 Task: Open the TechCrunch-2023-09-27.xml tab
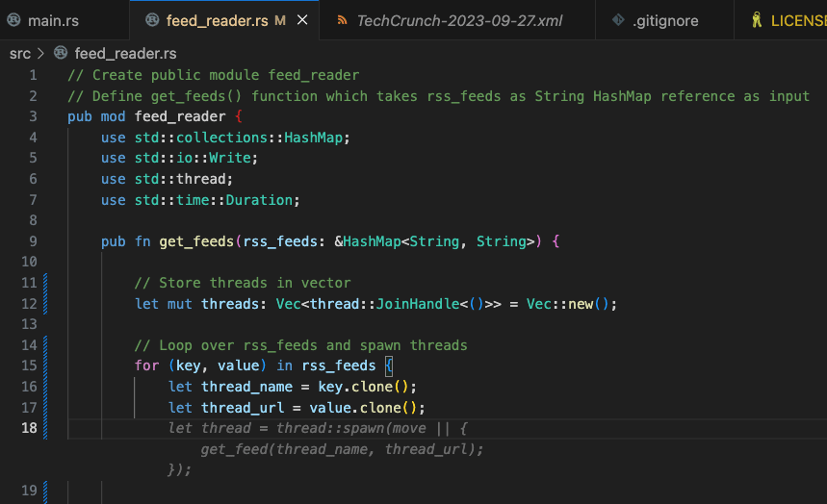coord(456,20)
